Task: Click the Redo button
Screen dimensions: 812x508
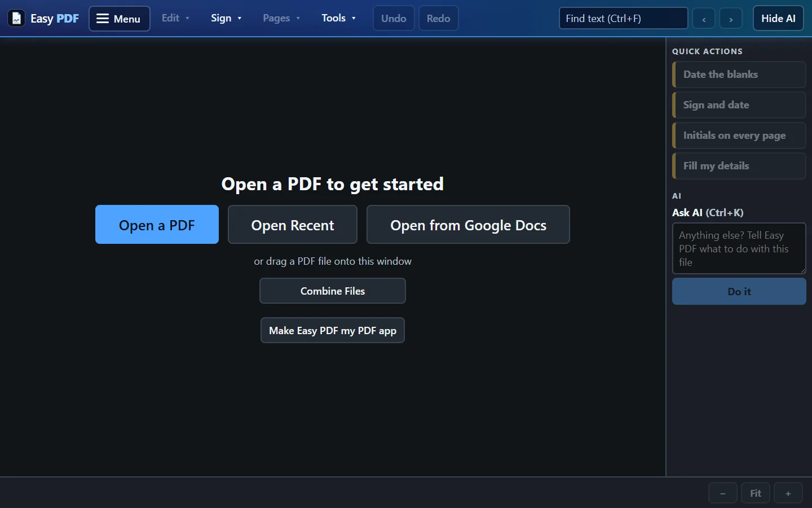Action: tap(438, 19)
